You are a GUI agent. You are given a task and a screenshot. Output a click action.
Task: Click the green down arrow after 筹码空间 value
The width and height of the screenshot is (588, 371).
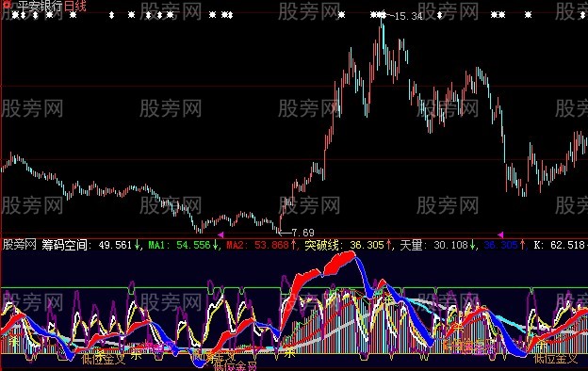point(137,245)
